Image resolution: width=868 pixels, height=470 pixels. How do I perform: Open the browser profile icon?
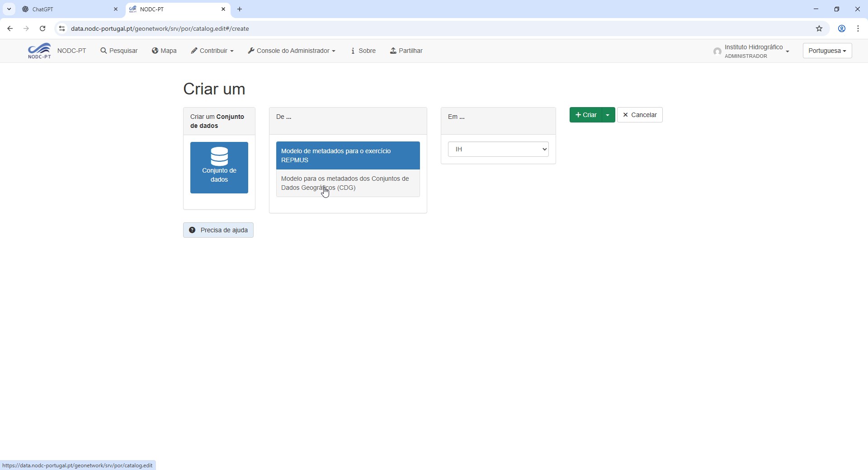[x=842, y=28]
